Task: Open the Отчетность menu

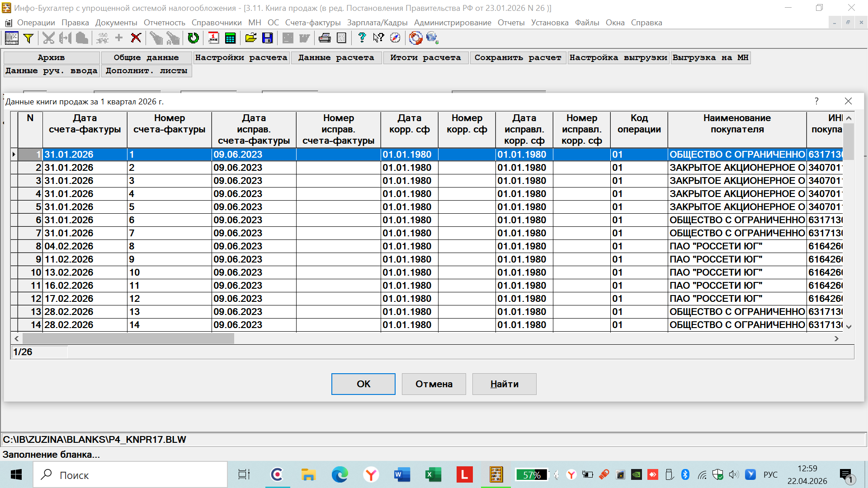Action: [164, 23]
